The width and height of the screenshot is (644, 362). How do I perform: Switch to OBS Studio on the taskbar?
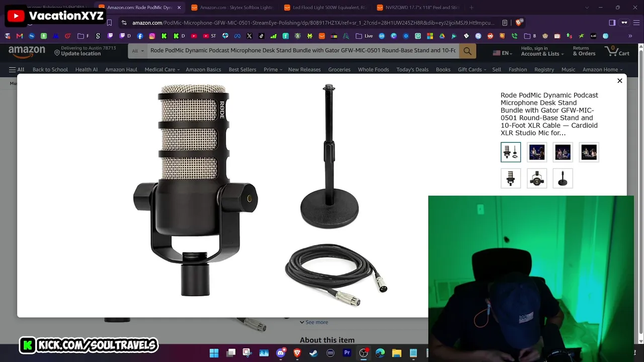pyautogui.click(x=363, y=353)
